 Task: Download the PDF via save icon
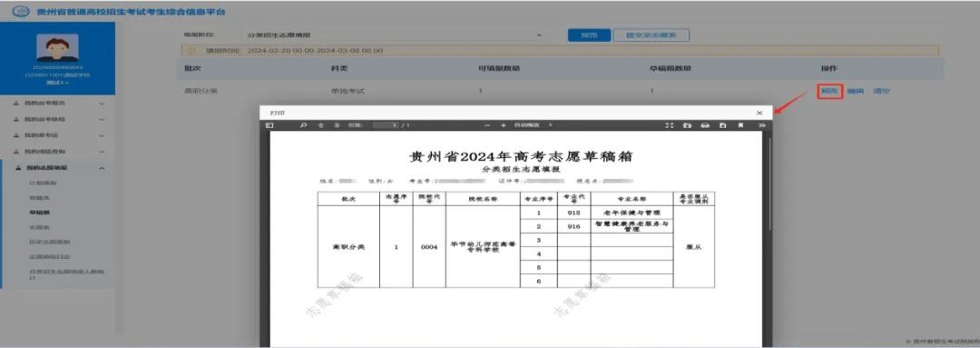(x=722, y=125)
